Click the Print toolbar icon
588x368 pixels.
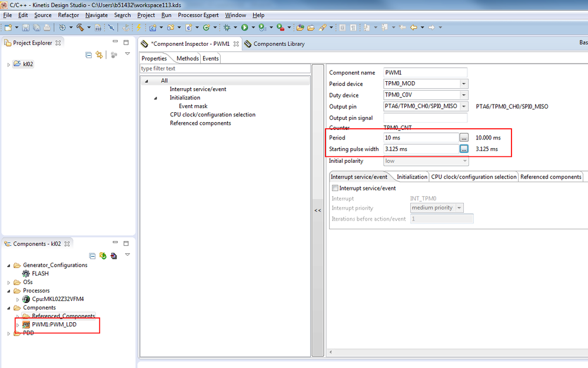[47, 27]
